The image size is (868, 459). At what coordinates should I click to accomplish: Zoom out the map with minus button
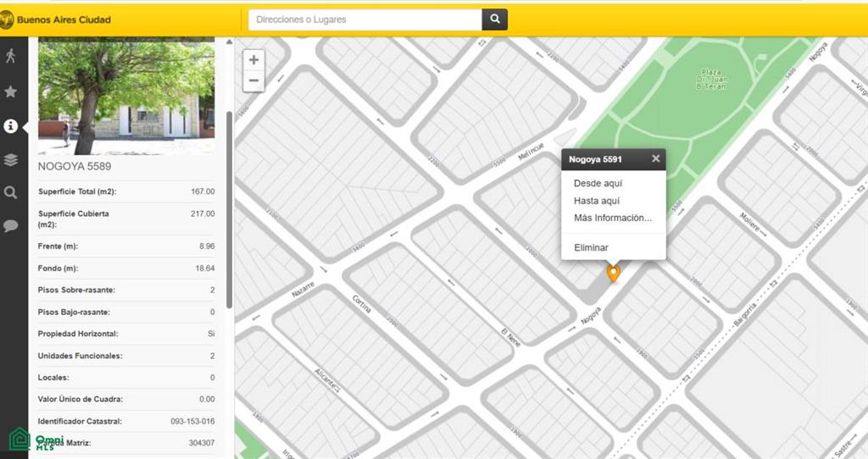click(x=253, y=80)
